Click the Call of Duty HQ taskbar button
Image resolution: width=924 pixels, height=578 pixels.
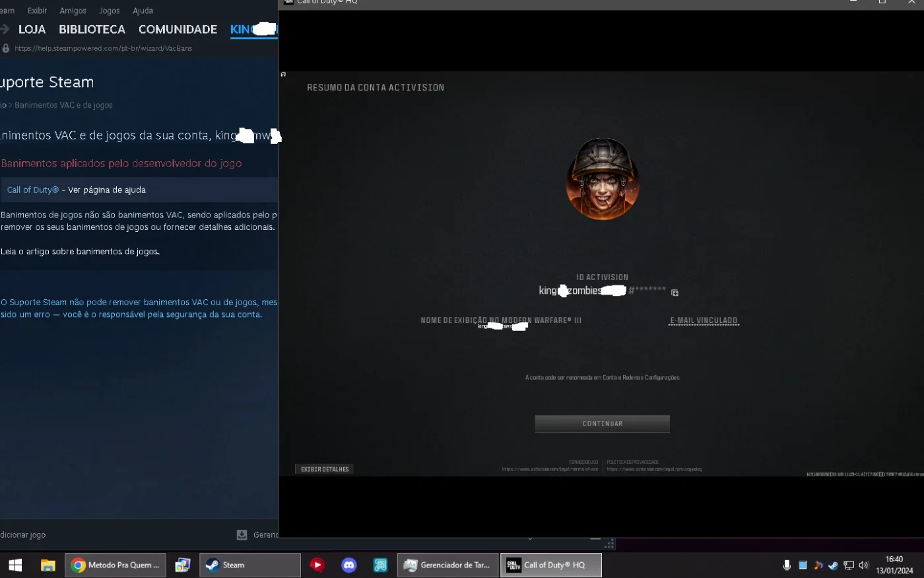[x=551, y=565]
